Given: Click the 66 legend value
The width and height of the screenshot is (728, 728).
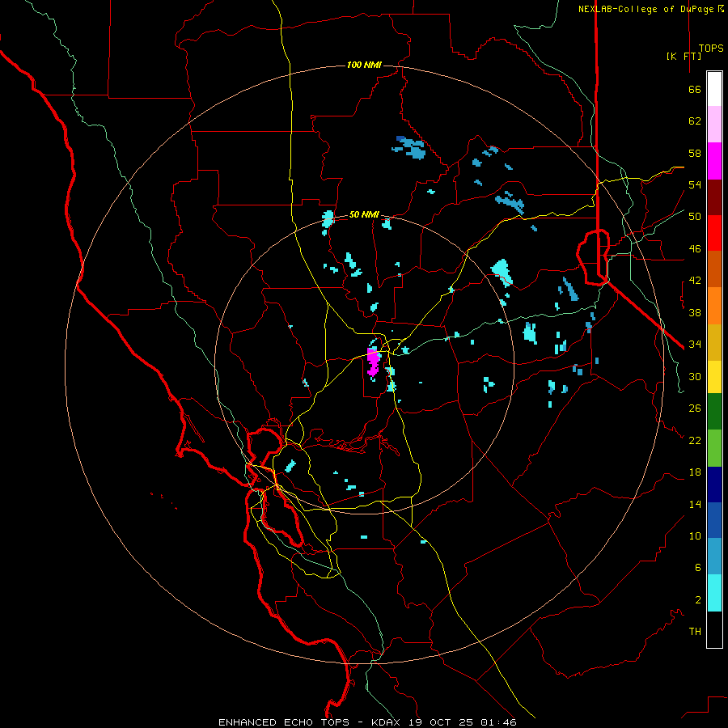Looking at the screenshot, I should tap(695, 89).
